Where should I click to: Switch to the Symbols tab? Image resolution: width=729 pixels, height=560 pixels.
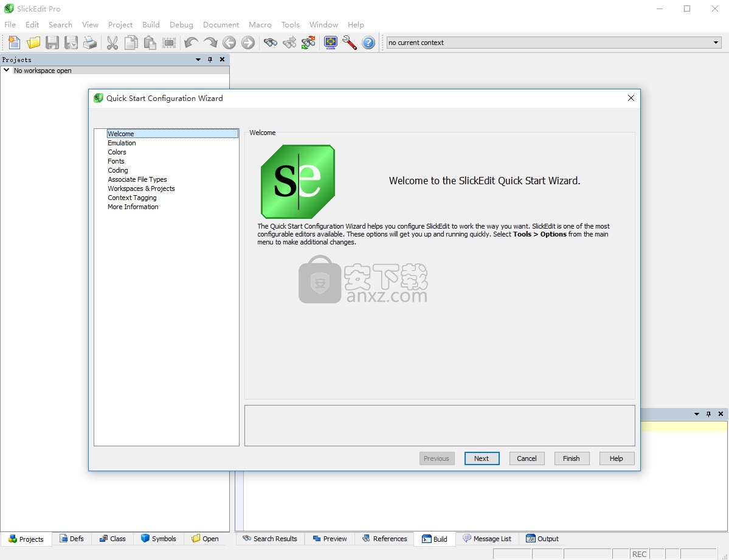point(159,539)
